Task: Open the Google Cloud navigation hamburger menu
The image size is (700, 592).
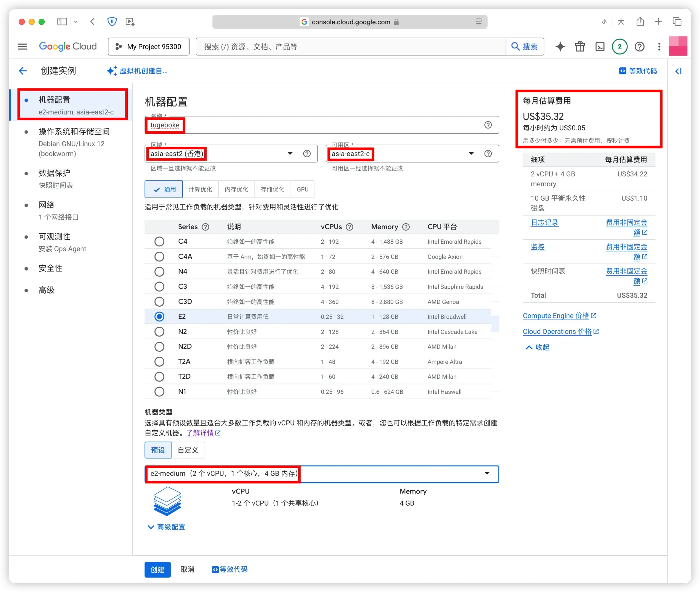Action: tap(23, 46)
